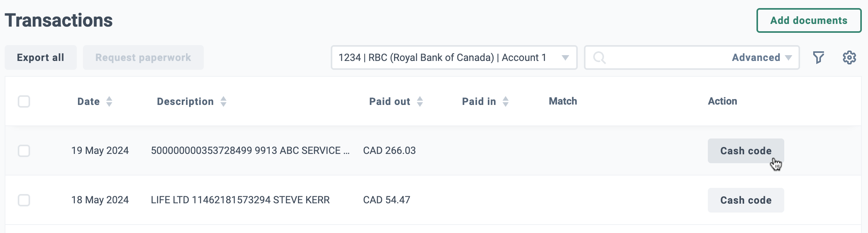This screenshot has height=233, width=868.
Task: Click the Request paperwork button
Action: pyautogui.click(x=143, y=57)
